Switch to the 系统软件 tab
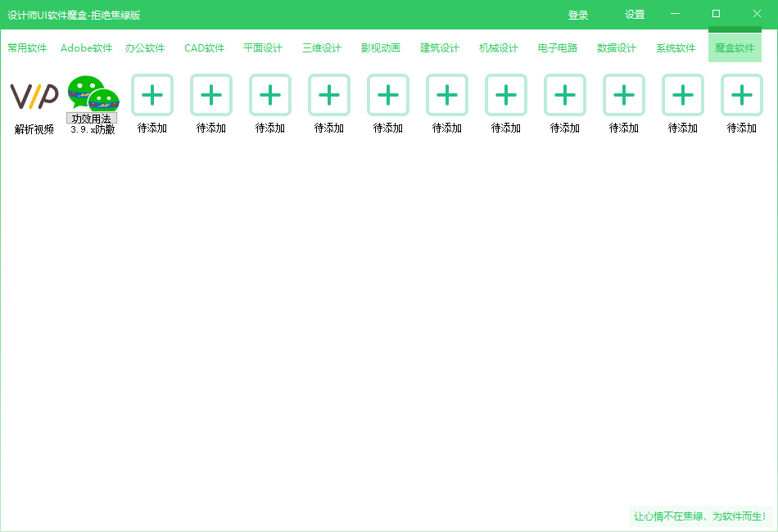778x532 pixels. tap(676, 48)
